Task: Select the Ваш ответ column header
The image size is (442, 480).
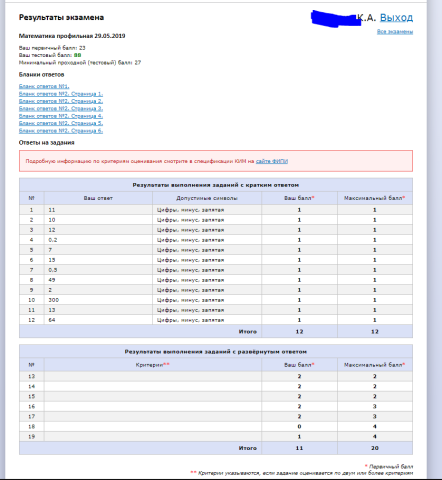Action: coord(98,198)
